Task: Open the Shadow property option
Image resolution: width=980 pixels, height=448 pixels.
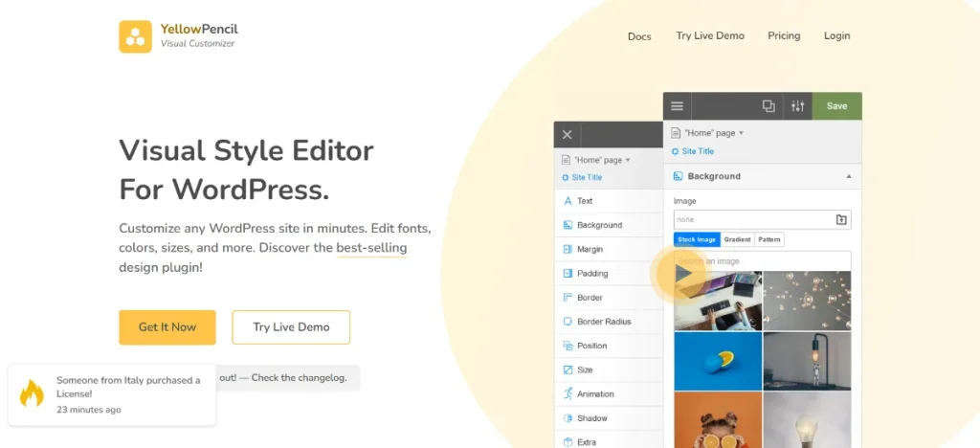Action: click(x=591, y=418)
